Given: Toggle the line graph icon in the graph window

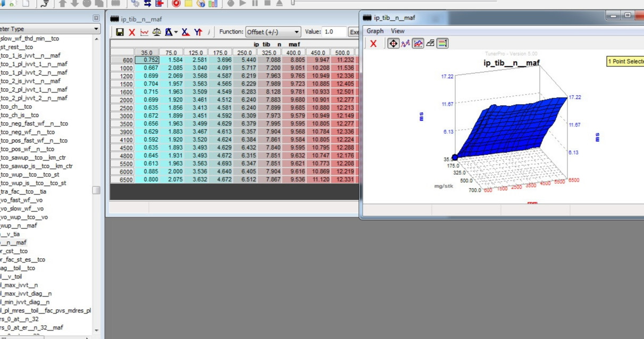Looking at the screenshot, I should point(418,44).
